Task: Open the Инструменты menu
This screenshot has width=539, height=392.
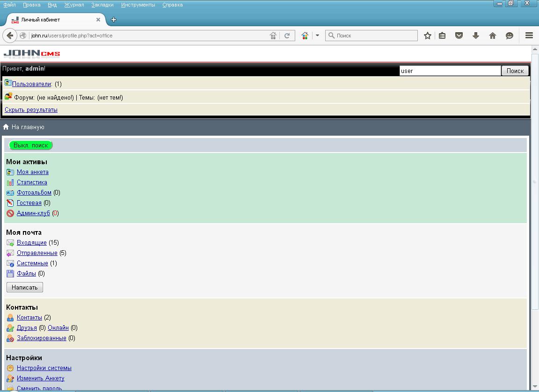Action: 138,5
